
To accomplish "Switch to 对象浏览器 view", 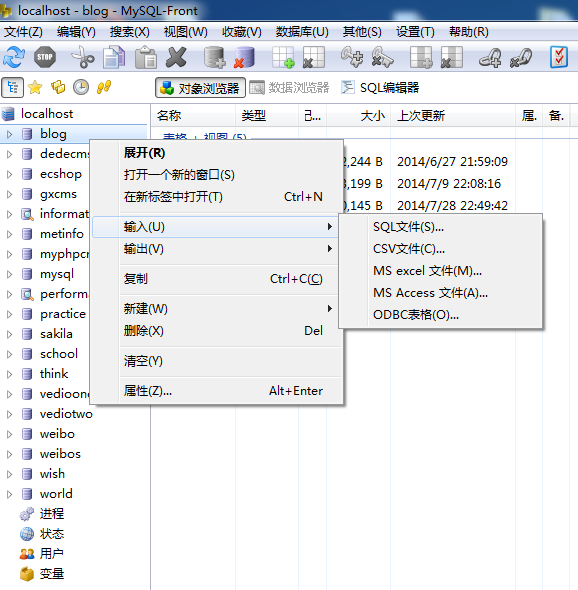I will tap(200, 88).
